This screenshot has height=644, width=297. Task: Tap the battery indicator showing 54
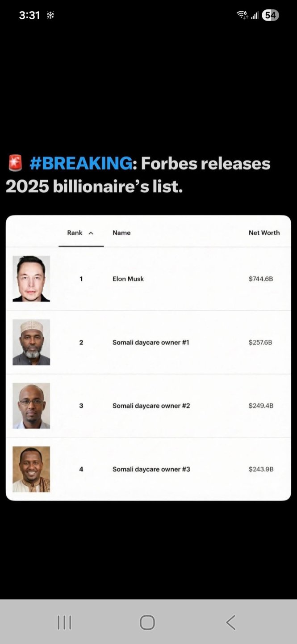pyautogui.click(x=270, y=15)
